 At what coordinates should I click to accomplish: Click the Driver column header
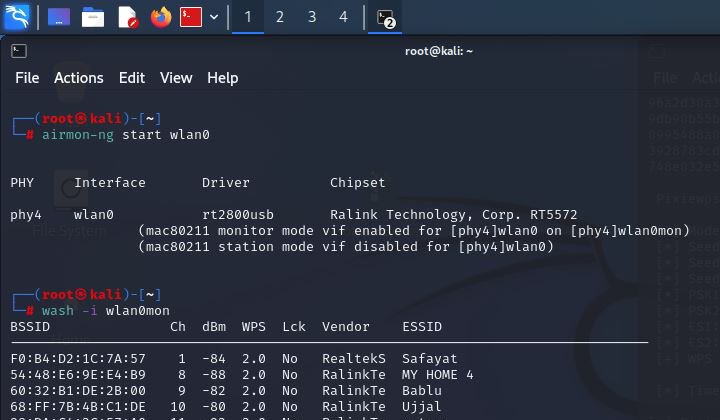[x=226, y=183]
